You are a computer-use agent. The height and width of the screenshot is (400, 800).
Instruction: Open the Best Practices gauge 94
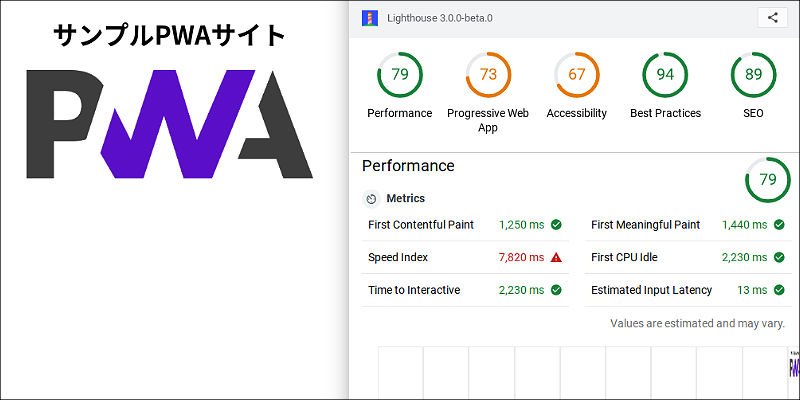coord(665,74)
